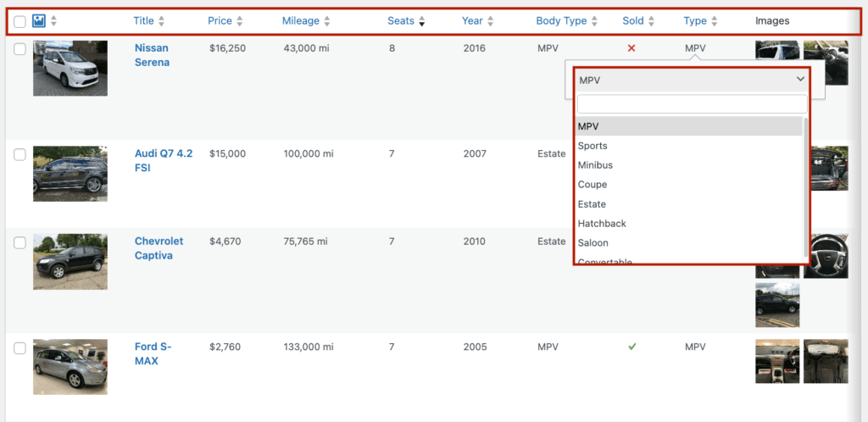This screenshot has width=868, height=422.
Task: Open Ford S-MAX first gallery image
Action: click(777, 361)
